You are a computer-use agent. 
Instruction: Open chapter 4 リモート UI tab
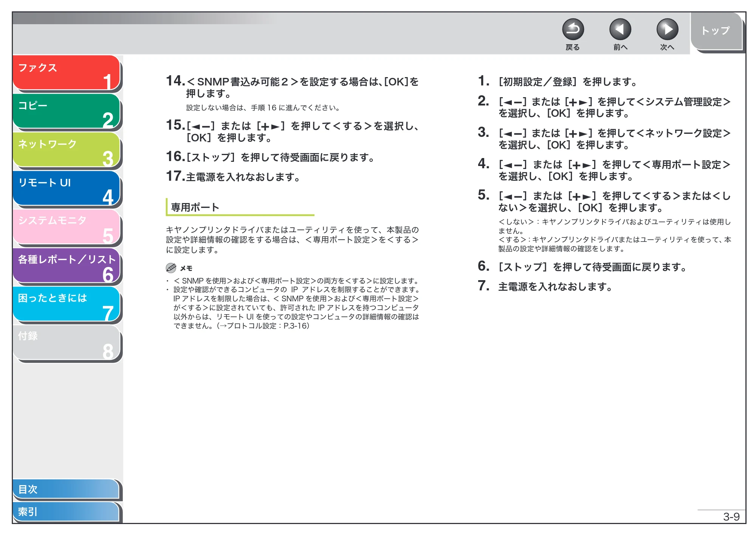pos(67,188)
